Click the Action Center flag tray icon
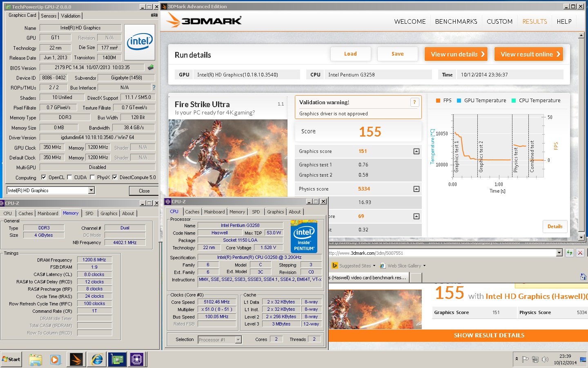The width and height of the screenshot is (588, 368). tap(525, 359)
